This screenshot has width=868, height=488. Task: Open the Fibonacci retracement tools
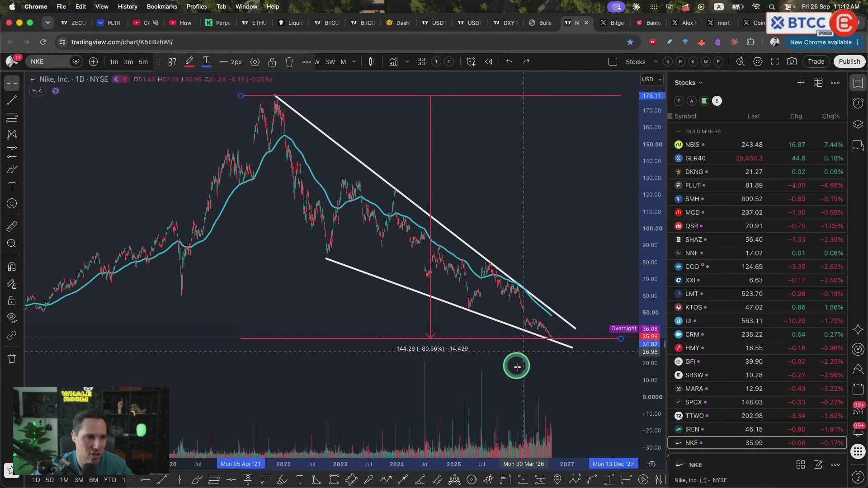12,117
